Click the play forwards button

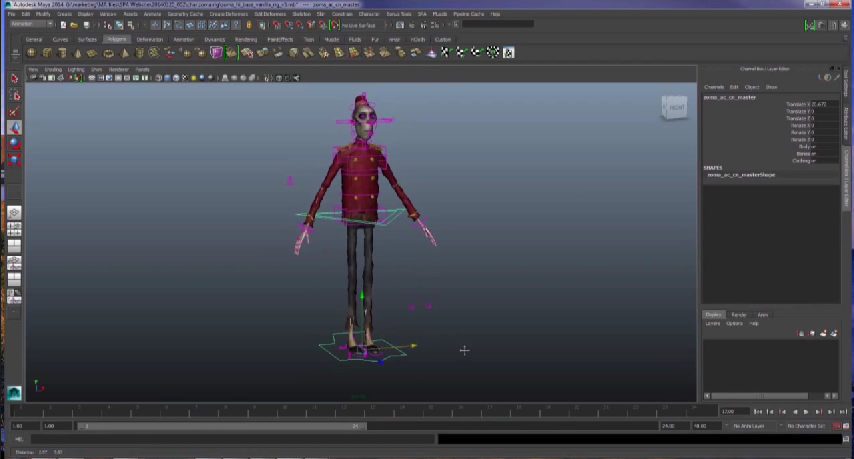[x=806, y=411]
